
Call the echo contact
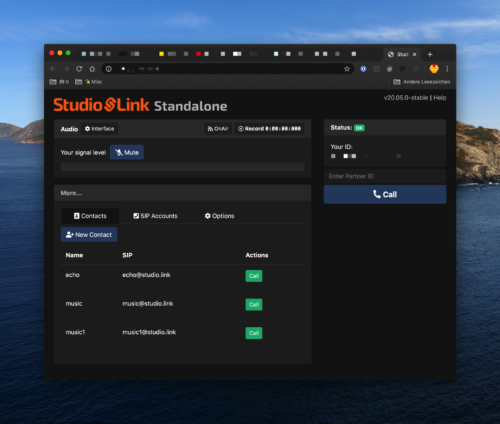pyautogui.click(x=254, y=276)
